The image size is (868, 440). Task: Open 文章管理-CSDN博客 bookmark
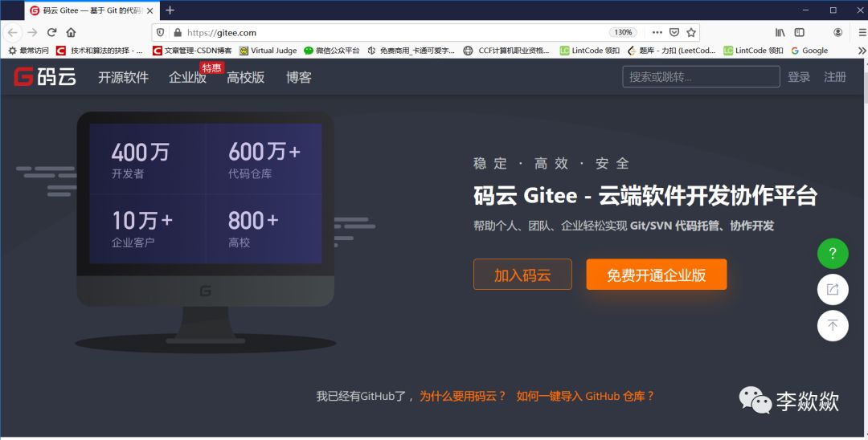(192, 51)
